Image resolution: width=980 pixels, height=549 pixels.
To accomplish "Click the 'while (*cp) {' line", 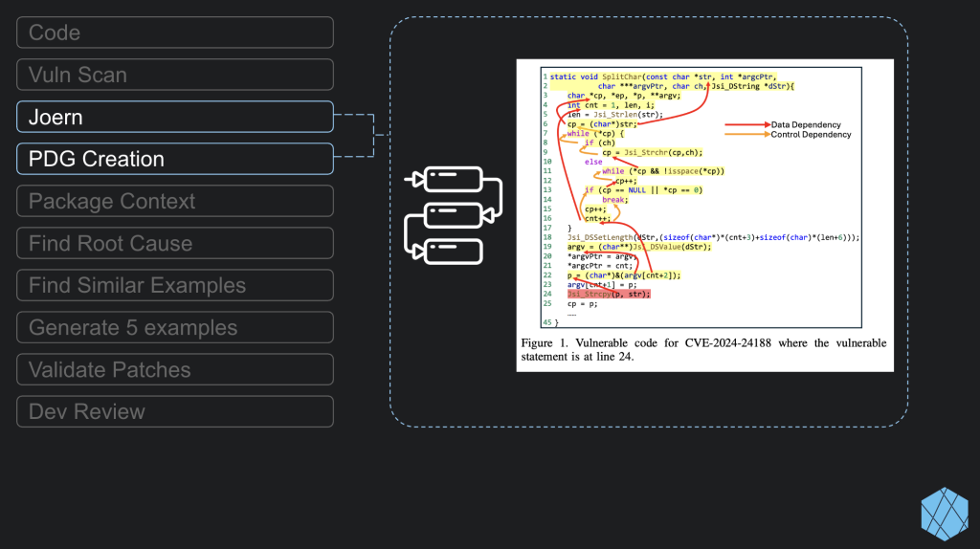I will [595, 134].
